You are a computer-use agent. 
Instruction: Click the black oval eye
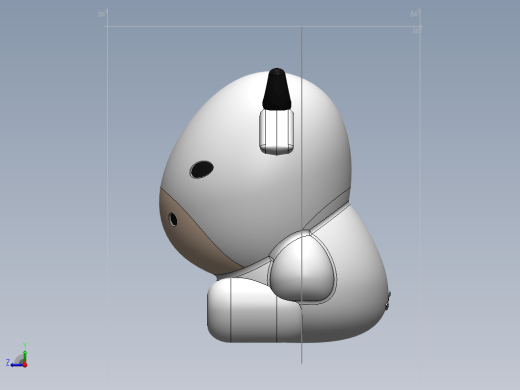click(202, 169)
